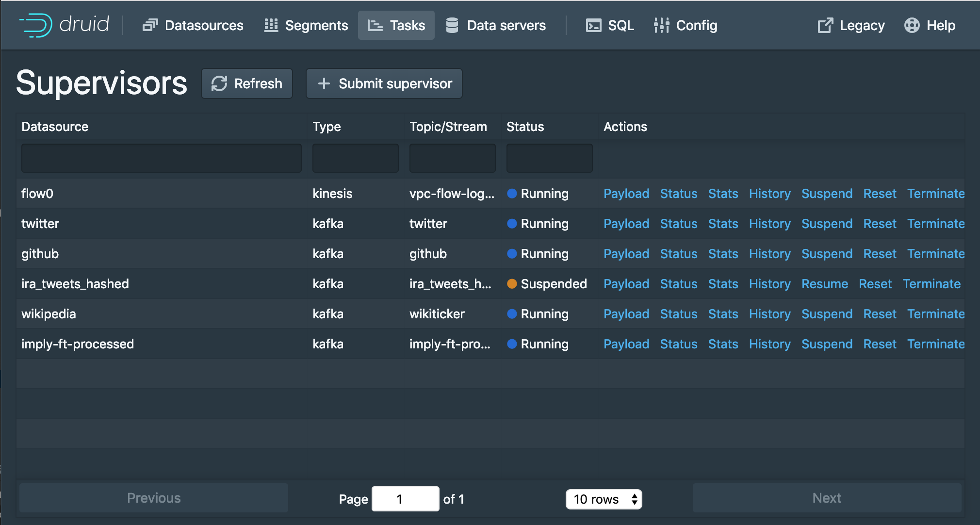This screenshot has width=980, height=525.
Task: Resume the ira_tweets_hashed supervisor
Action: pos(824,284)
